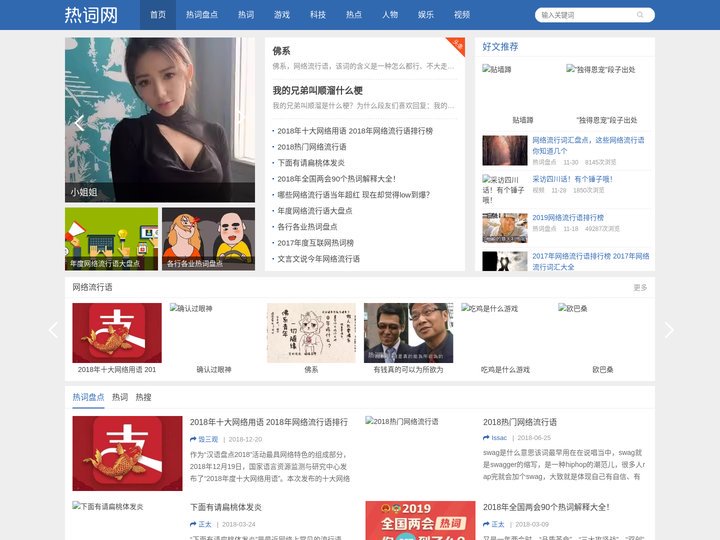The image size is (720, 540).
Task: Open the 视频 nav item
Action: (x=462, y=15)
